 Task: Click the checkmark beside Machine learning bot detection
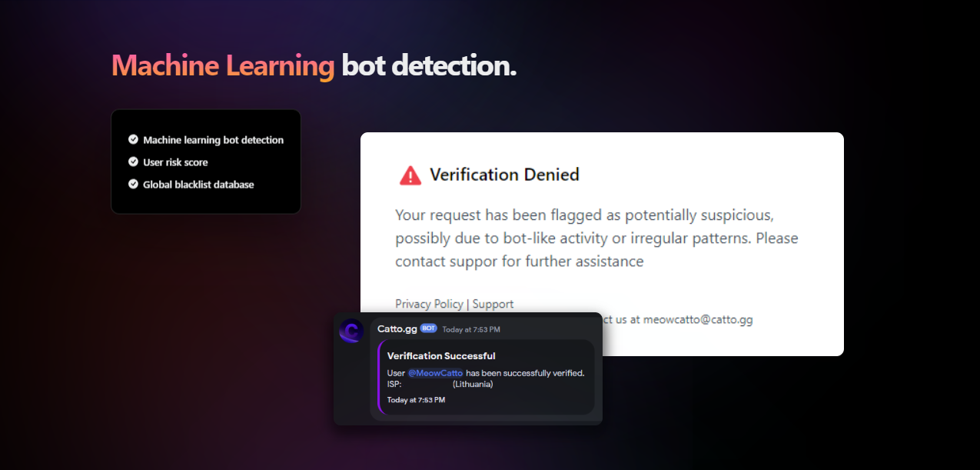tap(133, 140)
